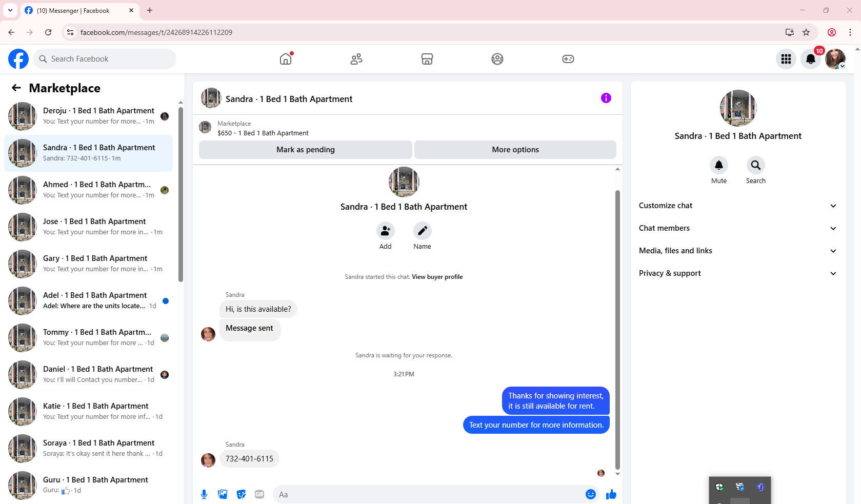Choose a GIF to send
Image resolution: width=861 pixels, height=504 pixels.
259,494
